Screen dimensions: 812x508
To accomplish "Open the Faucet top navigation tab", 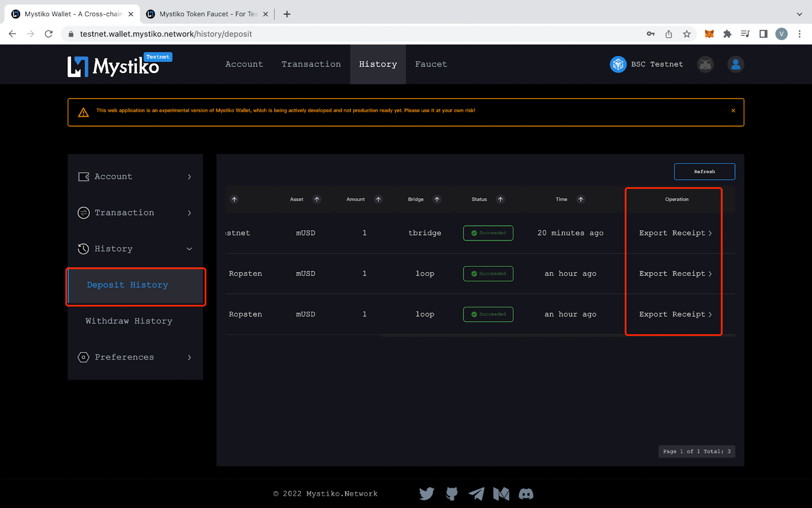I will click(x=431, y=65).
